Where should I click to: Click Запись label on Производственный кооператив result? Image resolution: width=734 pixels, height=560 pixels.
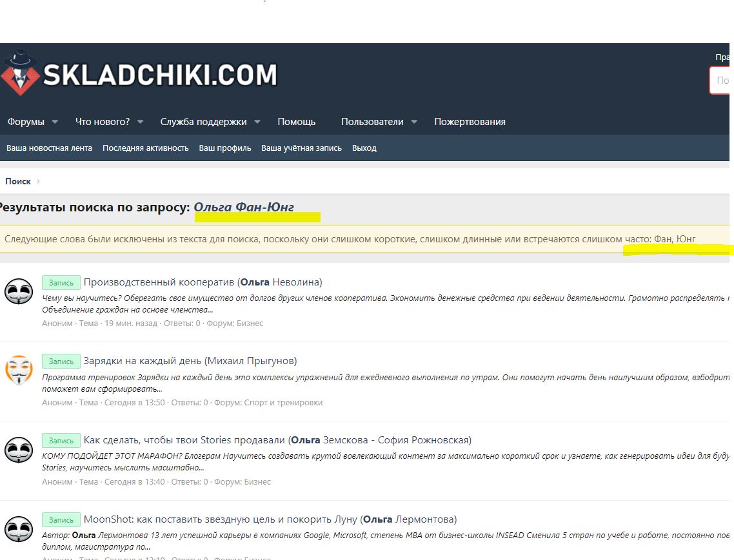coord(61,282)
